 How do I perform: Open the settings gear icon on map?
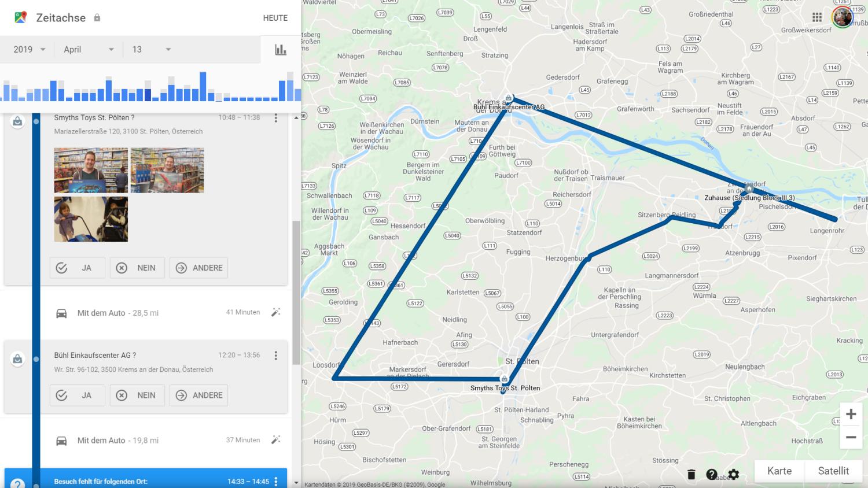coord(734,475)
